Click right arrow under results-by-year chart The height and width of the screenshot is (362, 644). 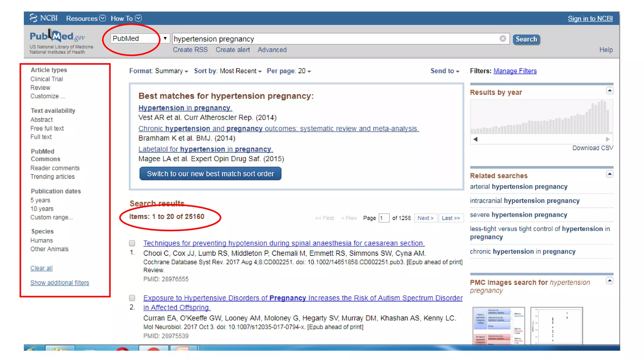[608, 139]
